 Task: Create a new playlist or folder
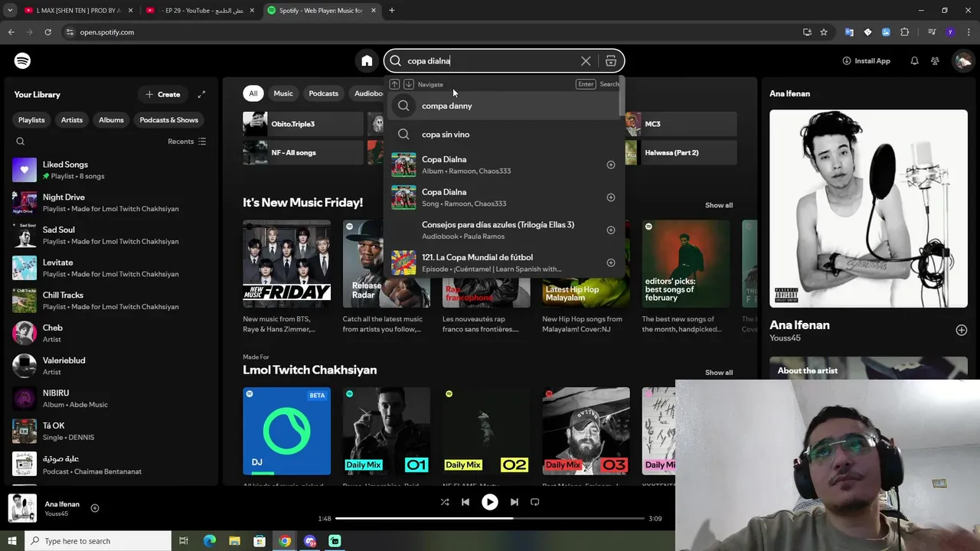pos(163,94)
